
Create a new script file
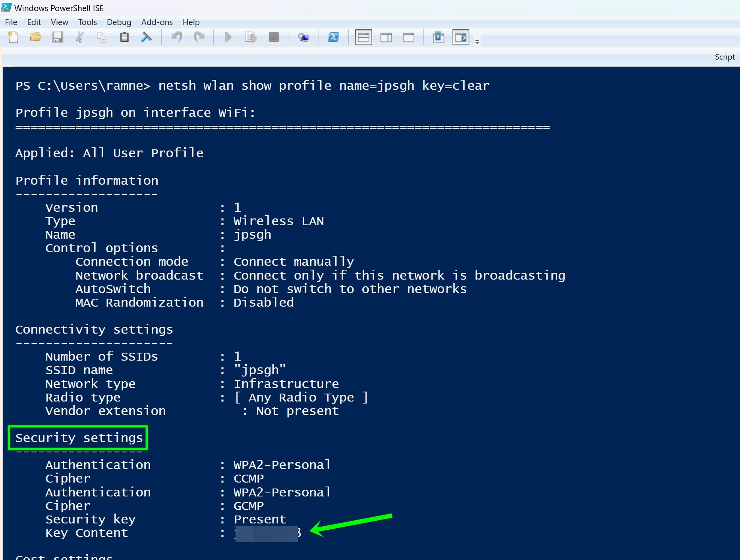point(13,37)
